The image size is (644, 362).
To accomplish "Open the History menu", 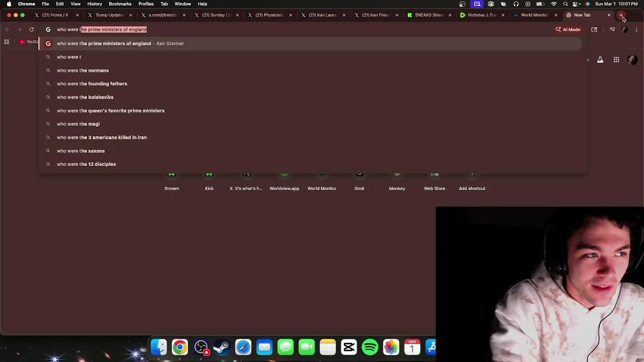I will point(95,4).
